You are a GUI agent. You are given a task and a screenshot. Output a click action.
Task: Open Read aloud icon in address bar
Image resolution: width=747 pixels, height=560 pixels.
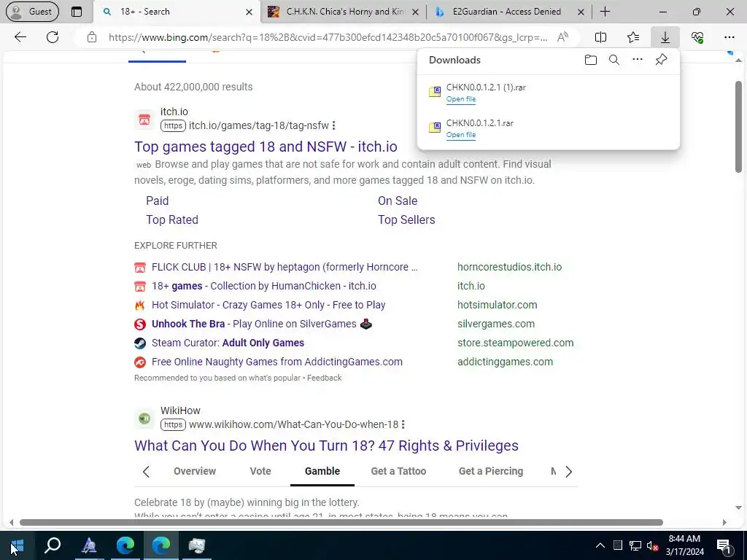tap(562, 37)
